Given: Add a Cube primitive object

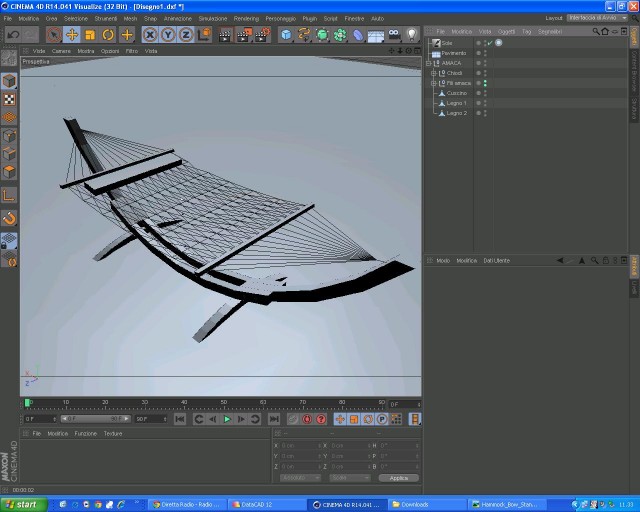Looking at the screenshot, I should pos(286,35).
